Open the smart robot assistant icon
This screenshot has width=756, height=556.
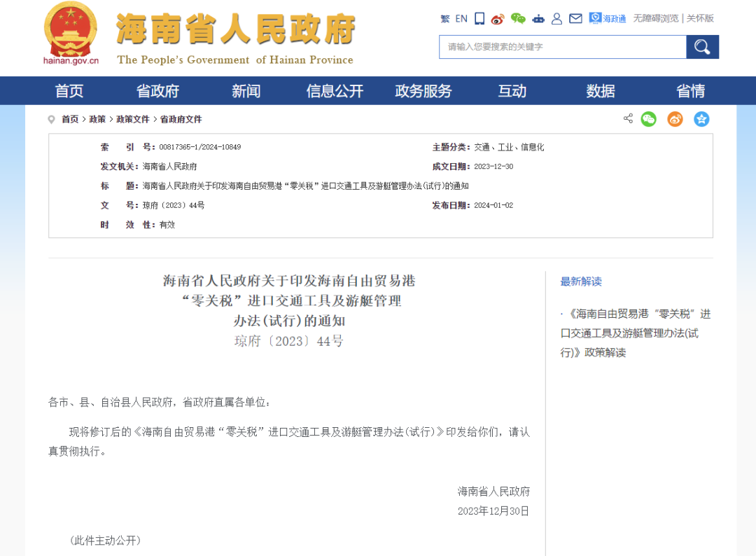coord(538,19)
